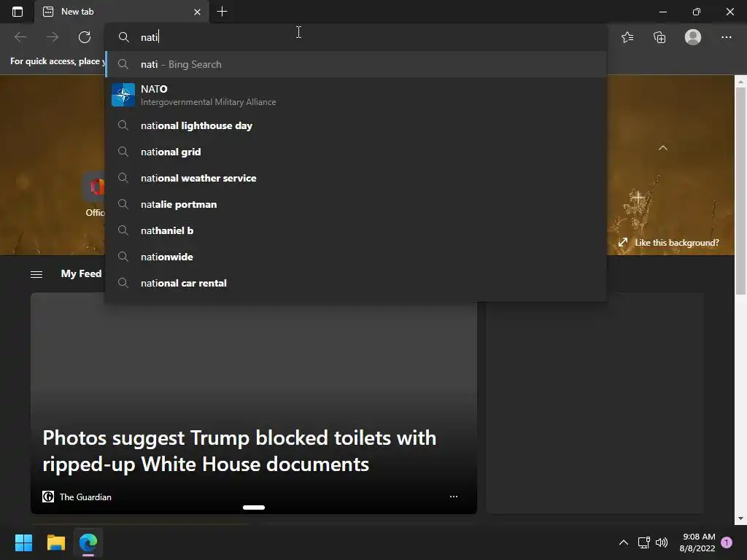The height and width of the screenshot is (560, 747).
Task: Choose suggestion national grid
Action: click(x=355, y=152)
